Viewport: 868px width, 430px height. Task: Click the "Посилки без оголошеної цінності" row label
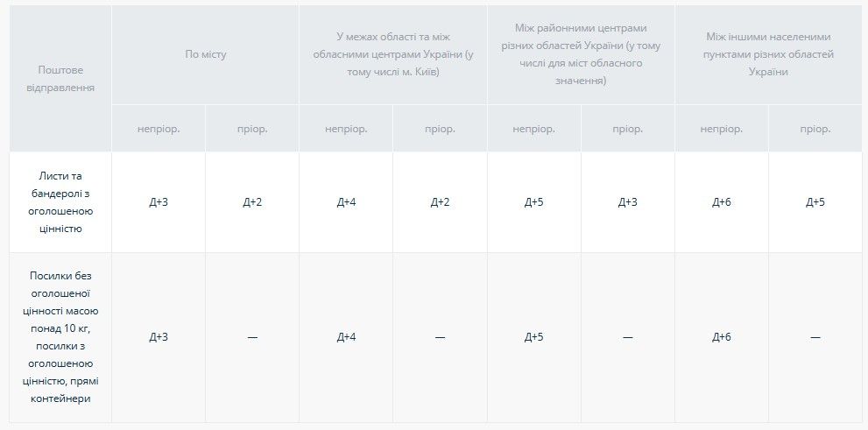click(x=60, y=337)
